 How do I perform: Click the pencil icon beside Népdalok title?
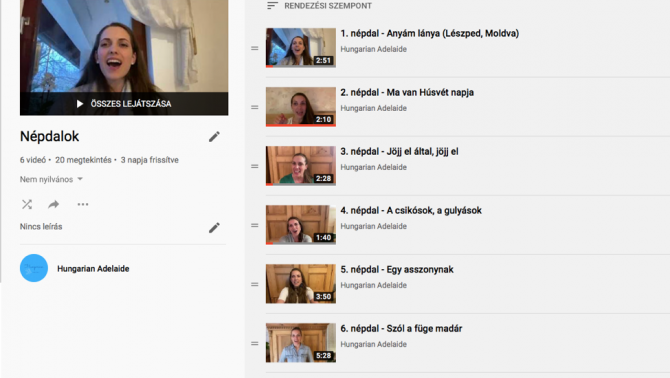[x=214, y=137]
